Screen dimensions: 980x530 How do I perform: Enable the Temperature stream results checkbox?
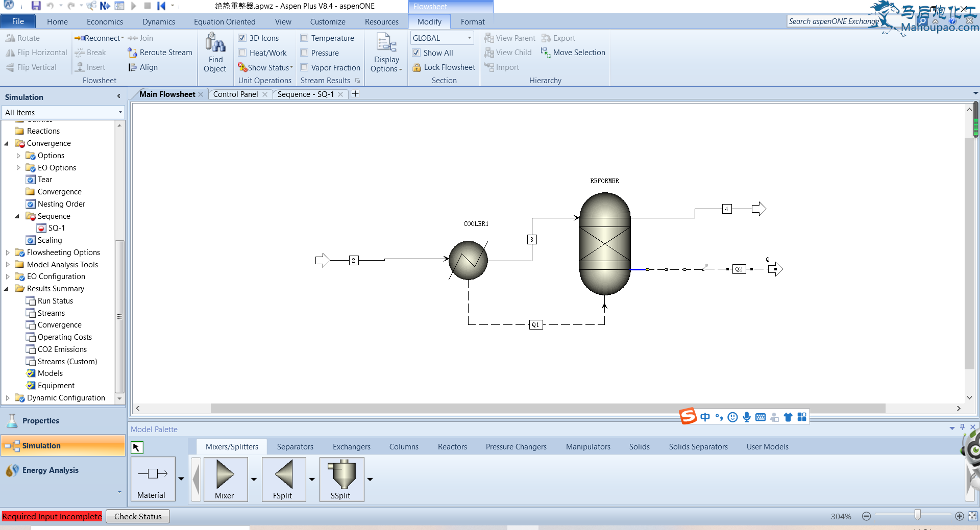pos(304,38)
